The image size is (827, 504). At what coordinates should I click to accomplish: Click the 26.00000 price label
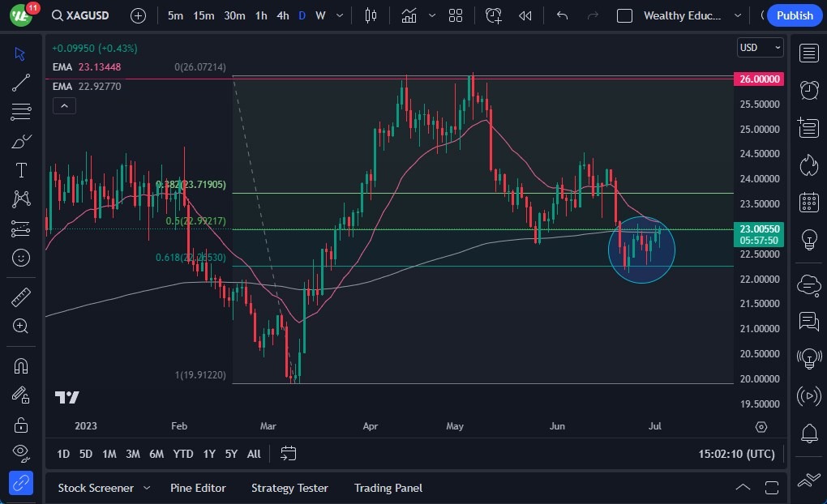coord(761,79)
